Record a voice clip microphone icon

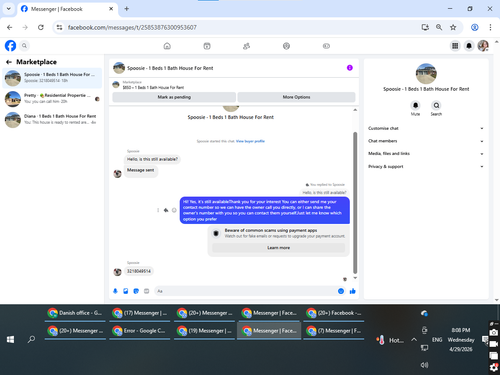115,291
